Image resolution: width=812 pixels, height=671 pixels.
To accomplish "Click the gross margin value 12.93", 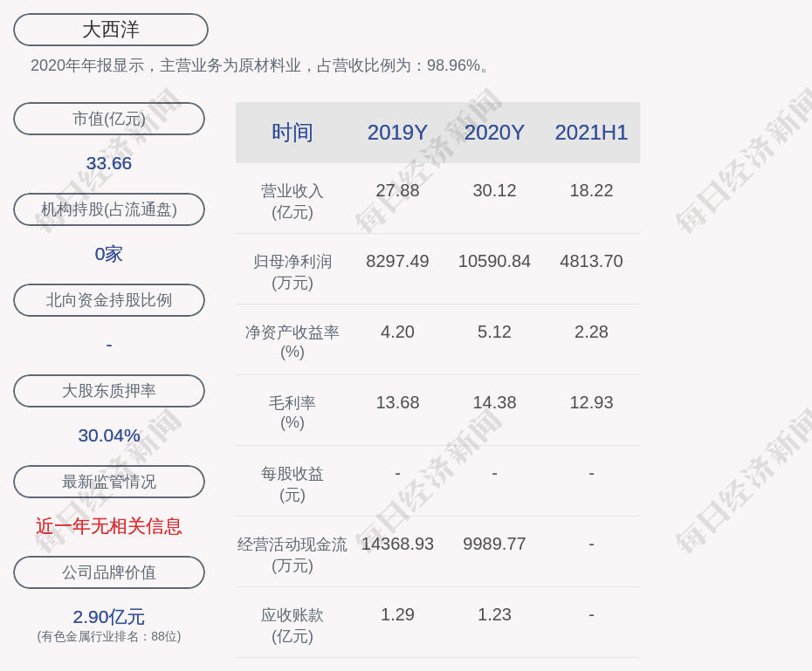I will (591, 402).
